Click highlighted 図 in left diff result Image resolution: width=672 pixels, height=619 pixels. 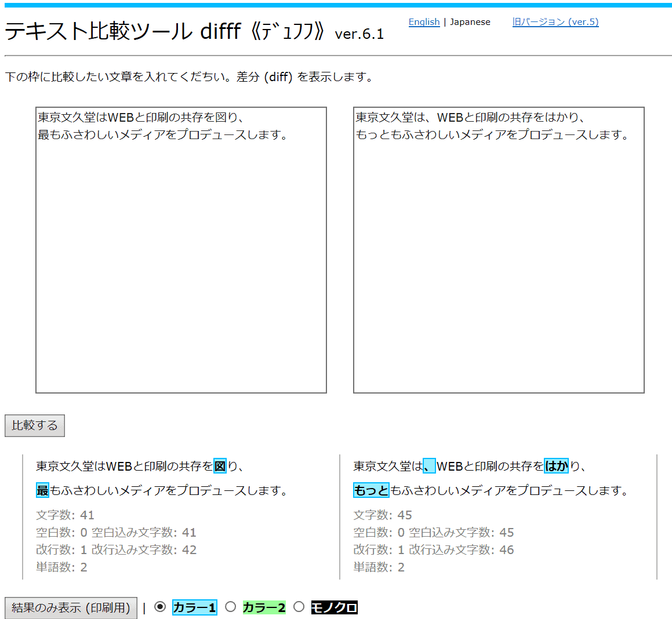click(x=220, y=466)
